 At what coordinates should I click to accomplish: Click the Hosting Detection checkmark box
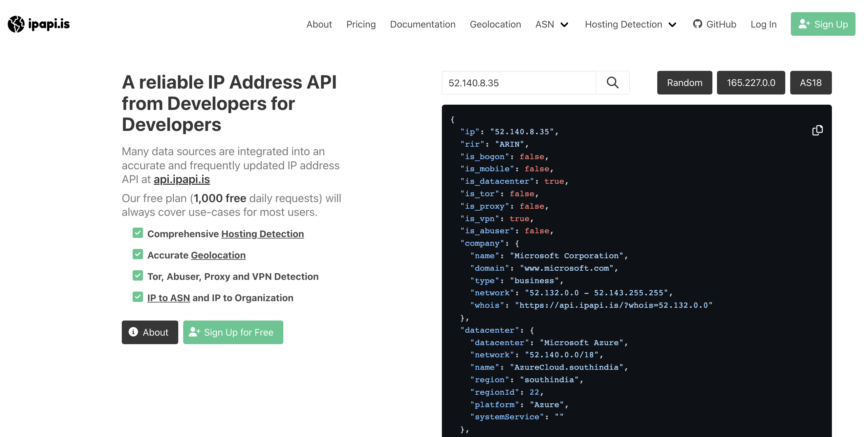(x=138, y=233)
